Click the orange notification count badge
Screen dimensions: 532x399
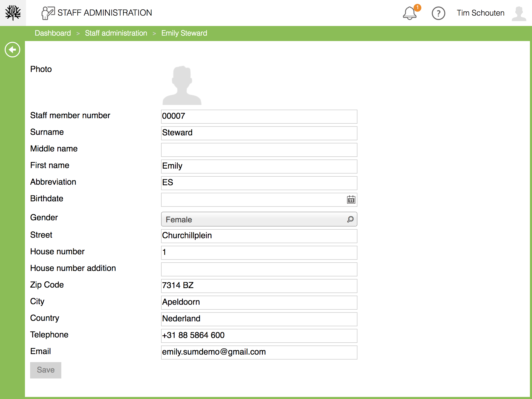(x=418, y=8)
